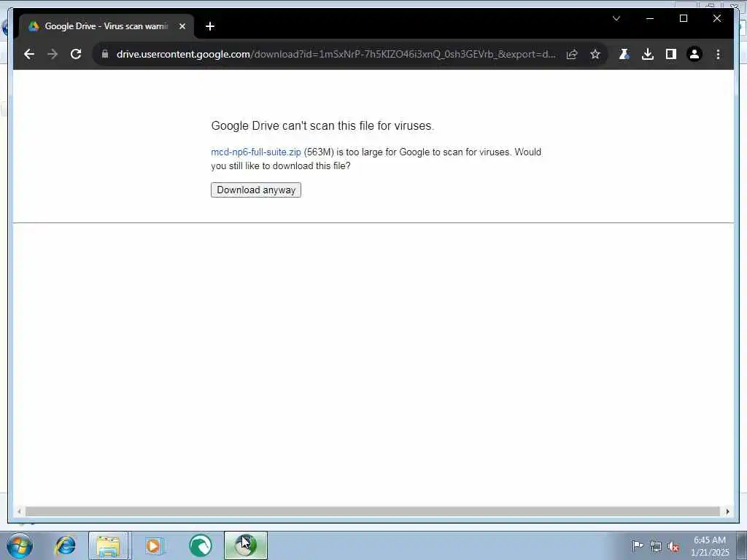The width and height of the screenshot is (747, 560).
Task: Open the taskbar clock showing 6:45 AM
Action: coord(710,546)
